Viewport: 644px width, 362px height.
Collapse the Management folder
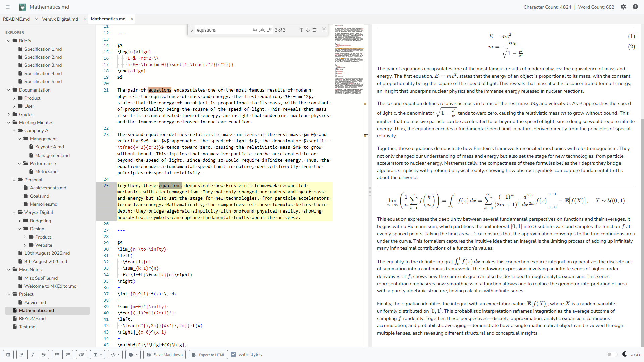[x=19, y=139]
